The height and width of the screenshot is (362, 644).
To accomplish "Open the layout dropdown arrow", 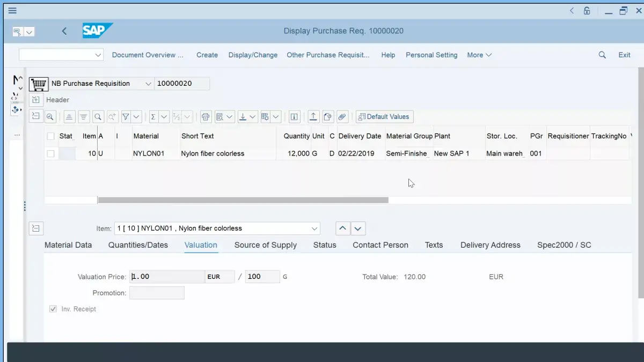I will pyautogui.click(x=276, y=116).
